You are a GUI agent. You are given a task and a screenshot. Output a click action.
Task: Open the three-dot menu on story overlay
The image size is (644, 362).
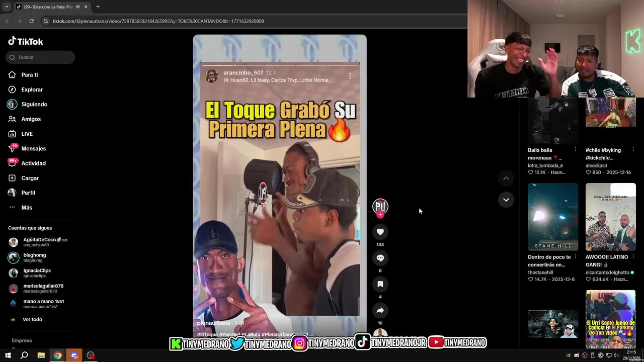click(x=350, y=76)
